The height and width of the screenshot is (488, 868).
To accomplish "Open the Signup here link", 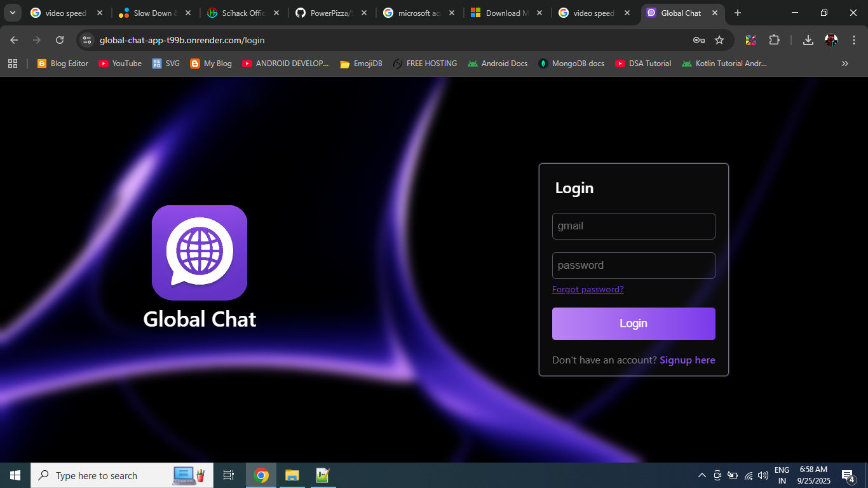I will coord(687,360).
